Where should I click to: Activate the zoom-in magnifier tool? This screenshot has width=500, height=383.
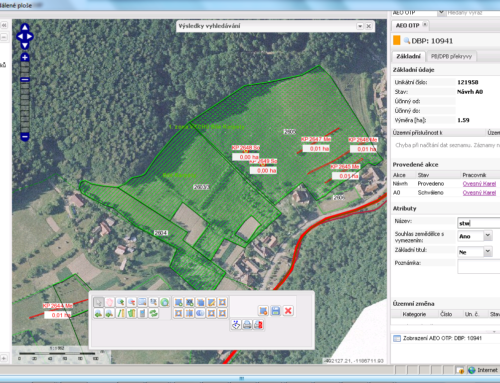coord(120,302)
